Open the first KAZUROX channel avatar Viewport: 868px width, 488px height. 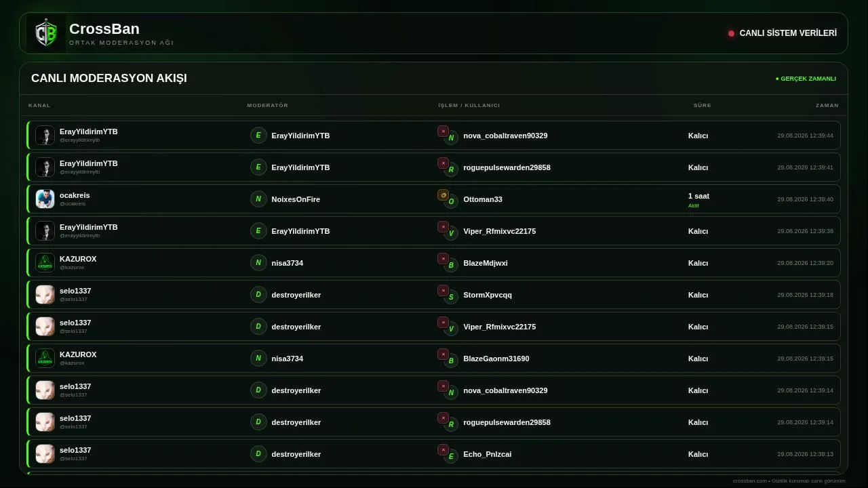pos(45,262)
